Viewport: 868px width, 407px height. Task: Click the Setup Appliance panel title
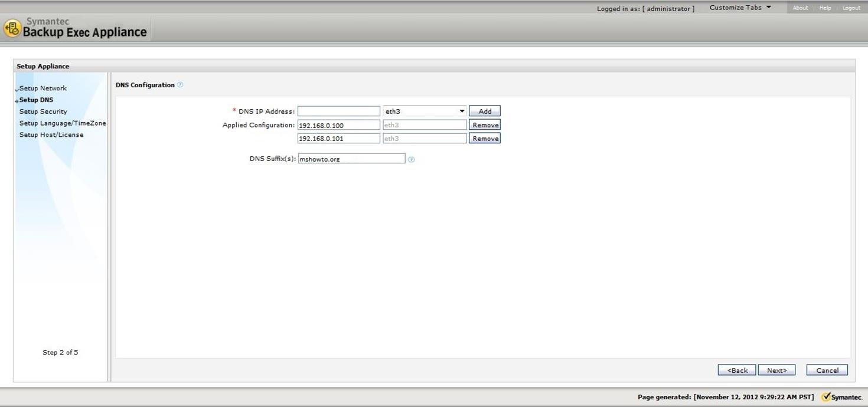43,66
